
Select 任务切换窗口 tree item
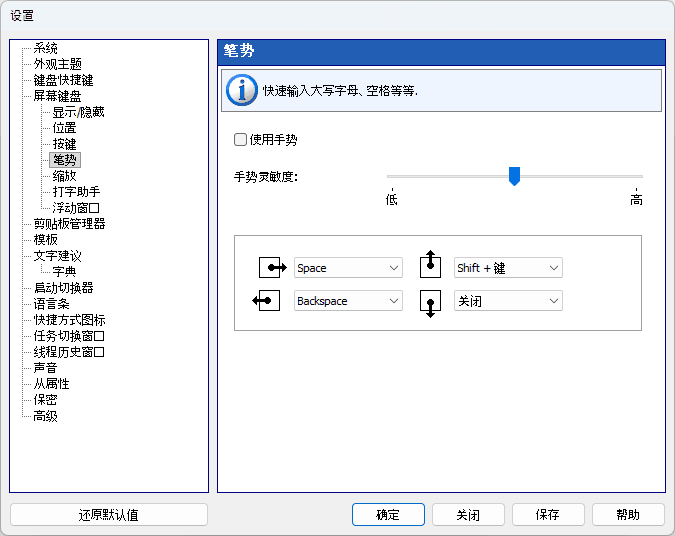pyautogui.click(x=69, y=336)
